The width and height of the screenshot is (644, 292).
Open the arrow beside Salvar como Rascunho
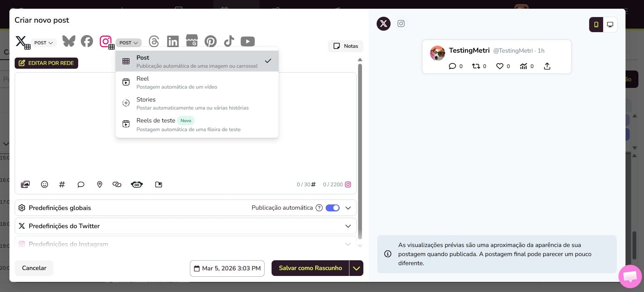click(x=356, y=268)
